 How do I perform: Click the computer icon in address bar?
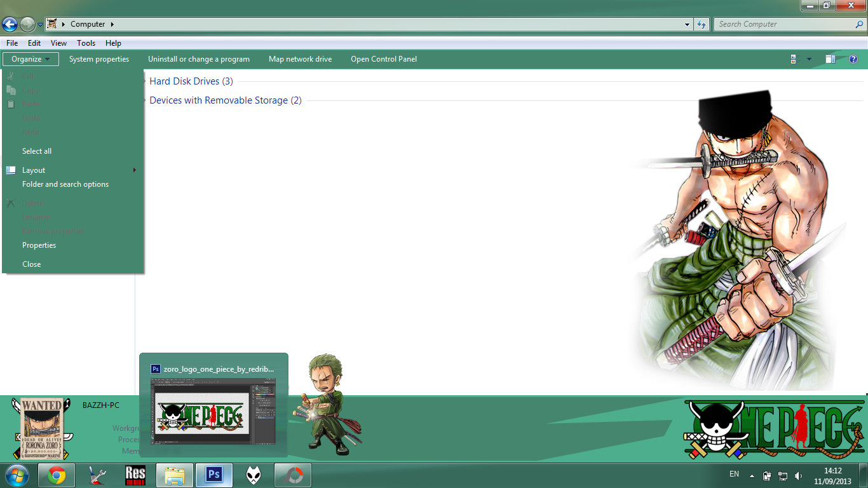(52, 24)
